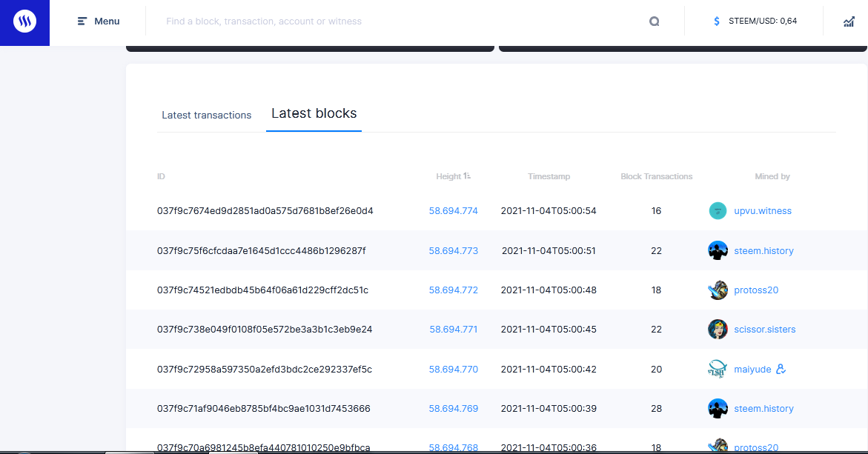Click block ID 037f9c74521edbdb45b64f06a61d229cff2dc51c
Image resolution: width=868 pixels, height=454 pixels.
(263, 290)
